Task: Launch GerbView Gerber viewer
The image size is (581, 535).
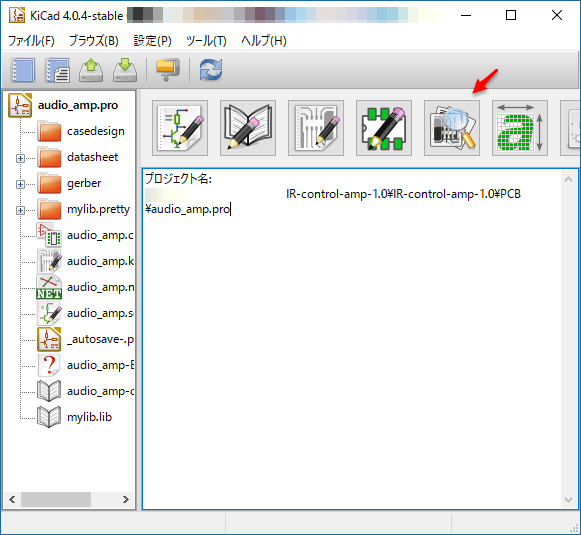Action: coord(452,128)
